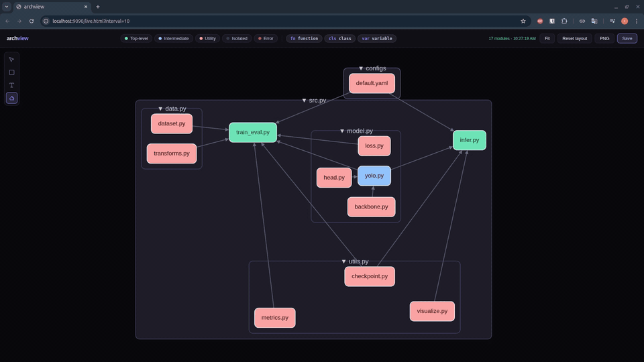Select the highlighted shape tool in left toolbar
This screenshot has height=362, width=644.
click(x=11, y=98)
